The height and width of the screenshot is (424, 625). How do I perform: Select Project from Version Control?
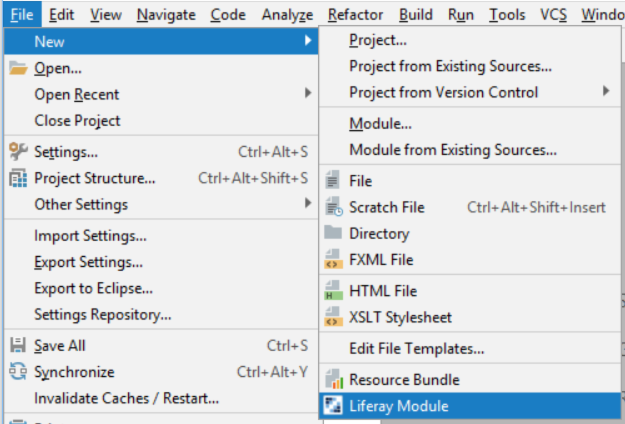[x=470, y=92]
